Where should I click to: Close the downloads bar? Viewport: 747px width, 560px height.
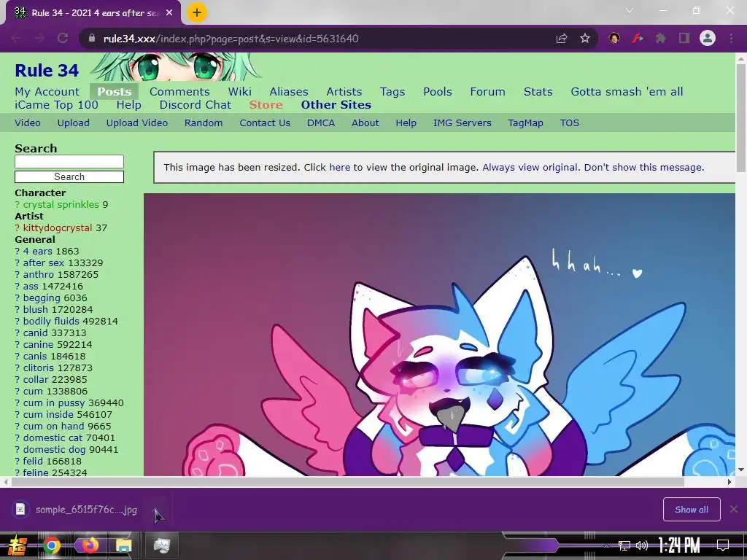click(734, 510)
